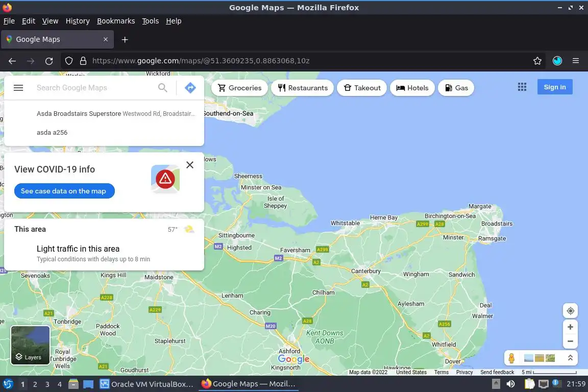This screenshot has width=588, height=392.
Task: Show your location on the map
Action: coord(570,311)
